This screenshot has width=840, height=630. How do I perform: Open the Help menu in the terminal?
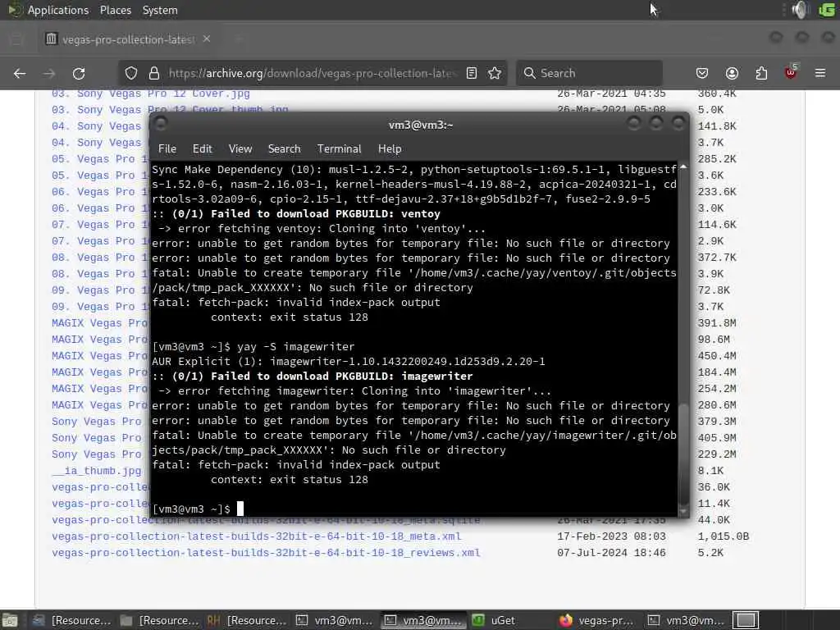390,149
